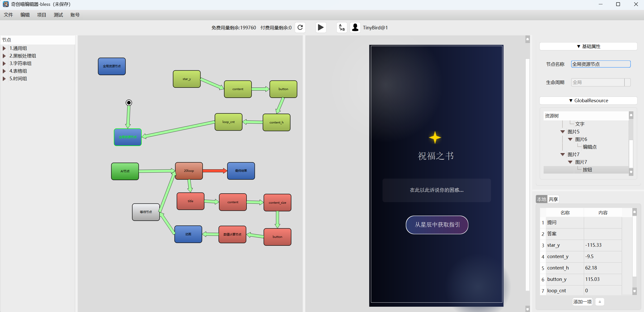644x312 pixels.
Task: Expand the 1.通用组 node group
Action: point(4,48)
